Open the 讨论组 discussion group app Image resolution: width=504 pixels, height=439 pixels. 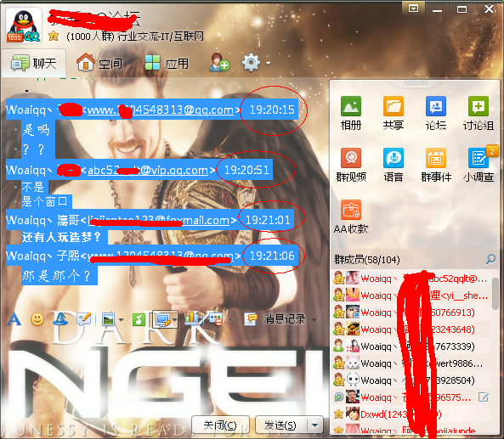pyautogui.click(x=479, y=113)
